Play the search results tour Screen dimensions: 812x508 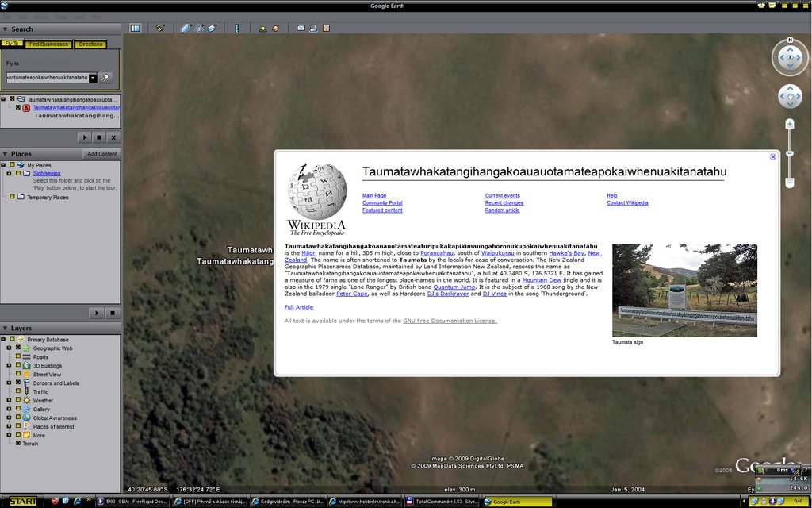click(x=84, y=137)
